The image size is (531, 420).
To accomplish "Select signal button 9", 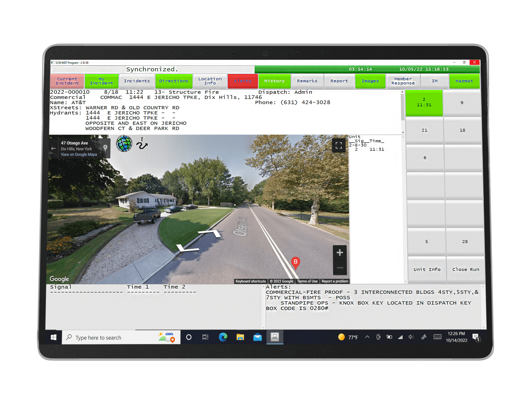I will [462, 103].
